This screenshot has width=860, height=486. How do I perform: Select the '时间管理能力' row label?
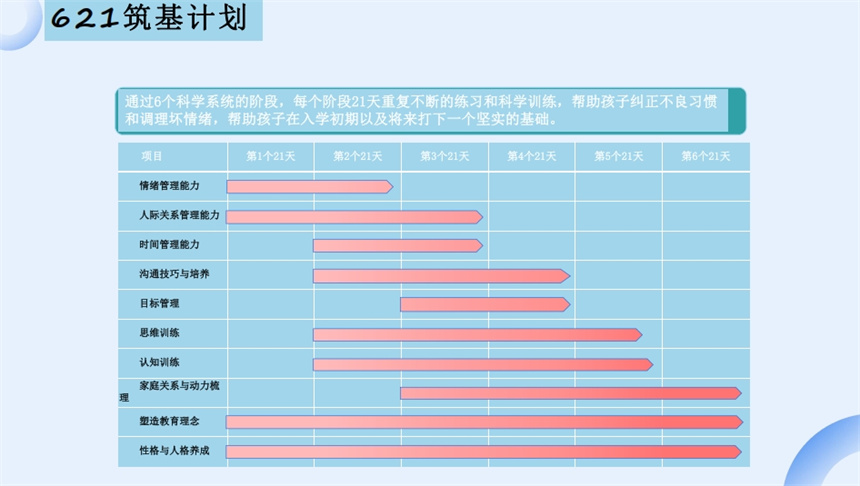point(169,245)
